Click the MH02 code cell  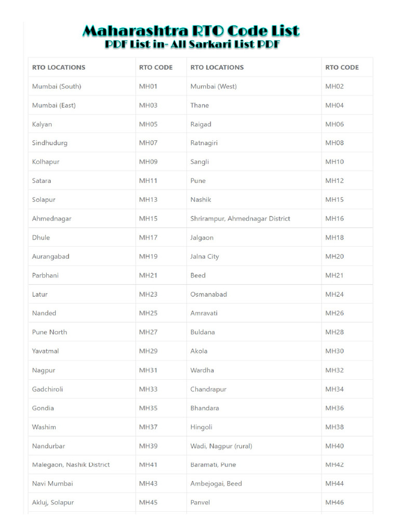(x=335, y=86)
